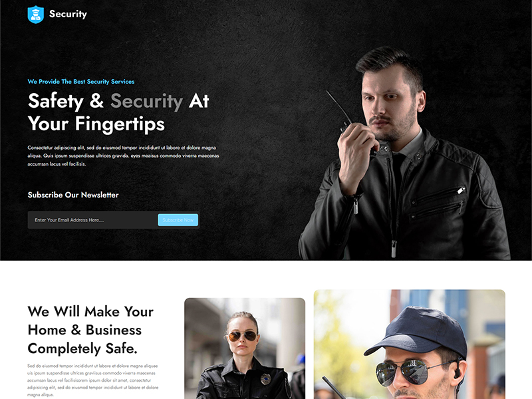Click the Safety & Security At Your Fingertips heading
Screen dimensions: 532x399
(118, 112)
